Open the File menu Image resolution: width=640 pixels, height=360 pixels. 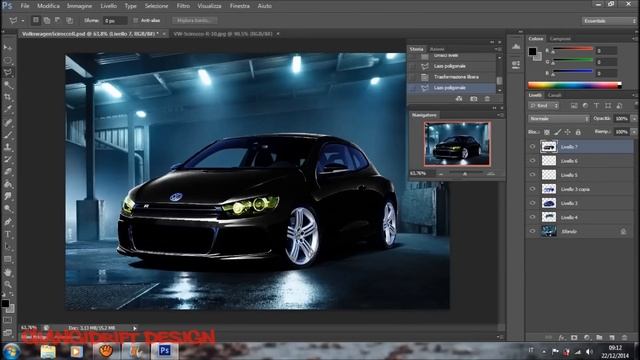click(25, 6)
